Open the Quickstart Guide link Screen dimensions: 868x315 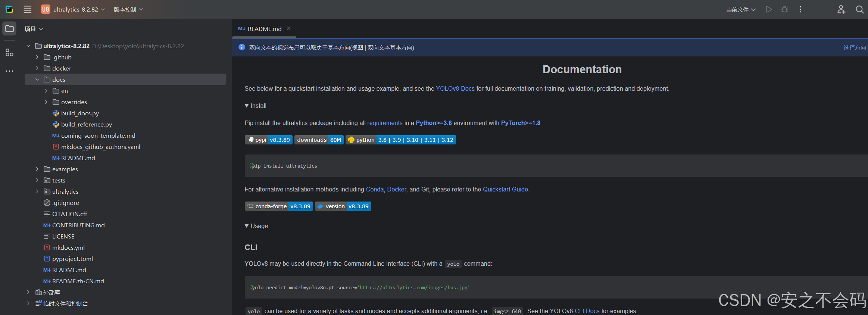pos(505,189)
